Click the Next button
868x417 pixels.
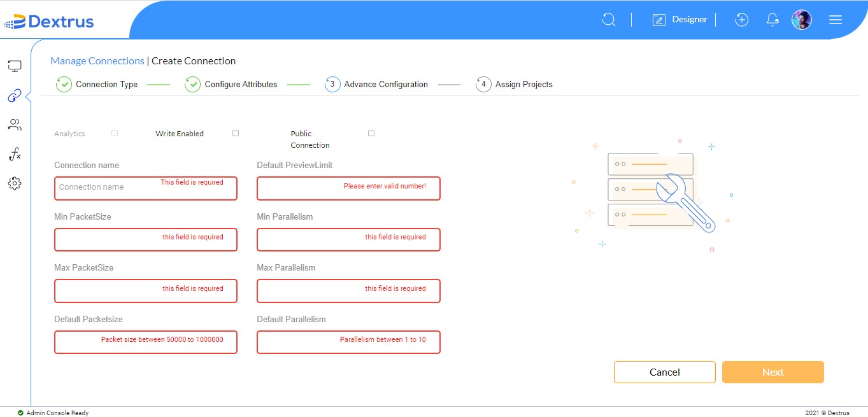[773, 372]
